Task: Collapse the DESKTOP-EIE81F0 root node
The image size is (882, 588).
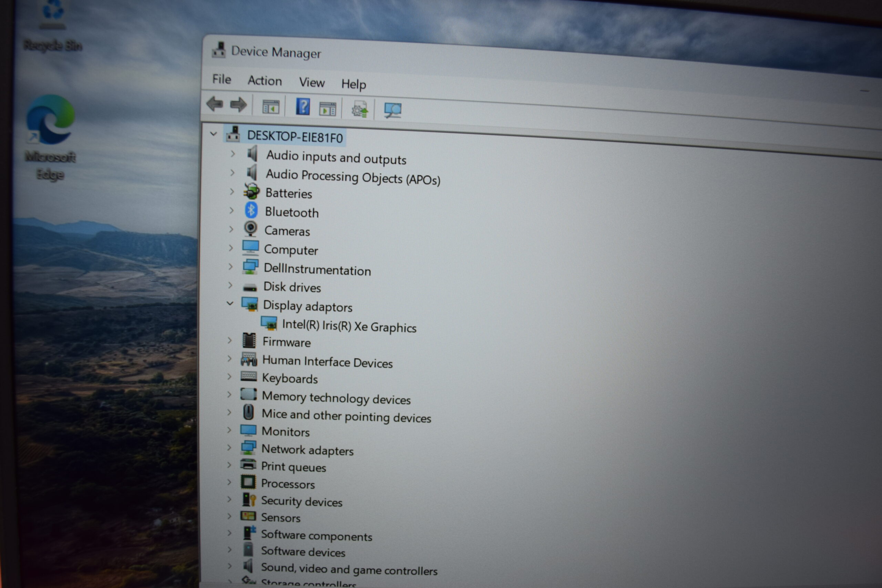Action: (213, 134)
